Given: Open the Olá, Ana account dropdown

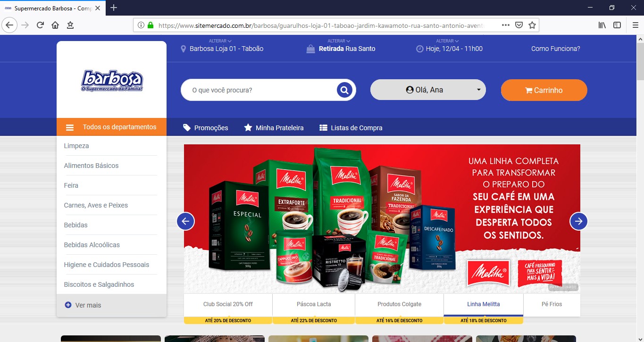Looking at the screenshot, I should coord(428,90).
